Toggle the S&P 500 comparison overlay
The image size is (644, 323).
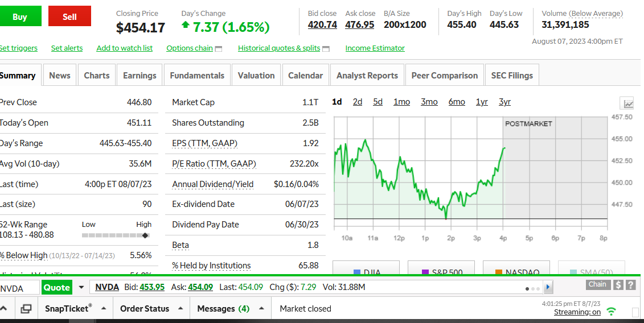click(x=441, y=272)
